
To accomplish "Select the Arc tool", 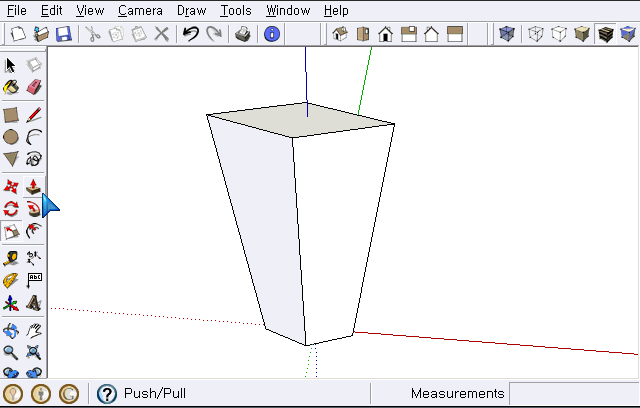I will tap(34, 137).
